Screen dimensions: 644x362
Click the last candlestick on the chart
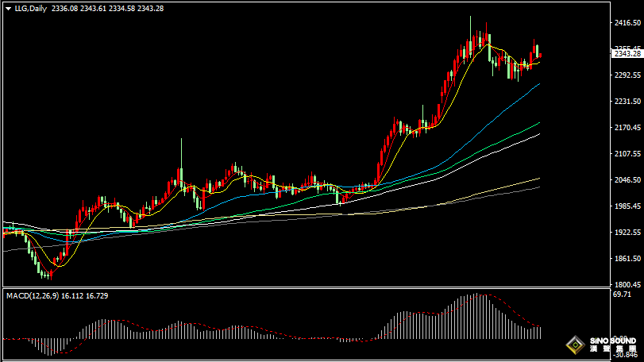pos(539,55)
